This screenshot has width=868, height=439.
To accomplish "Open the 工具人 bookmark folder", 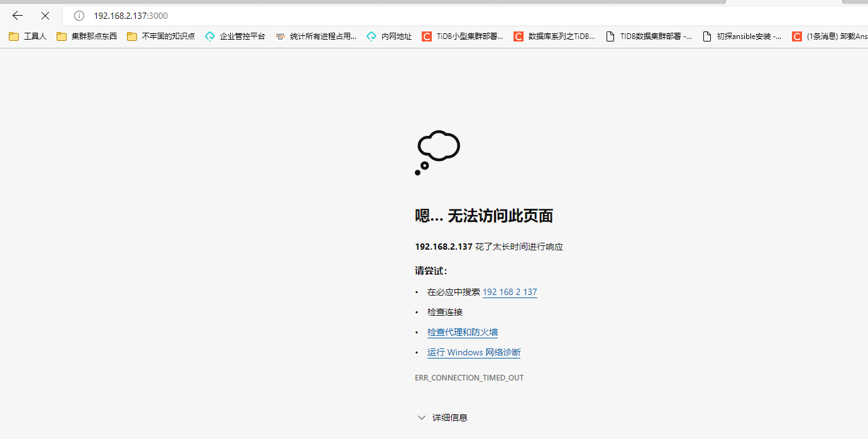I will [x=28, y=36].
